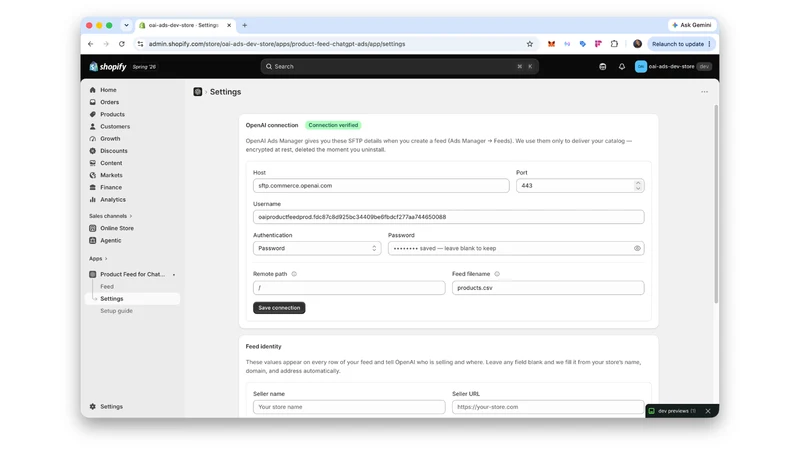Viewport: 800px width, 450px height.
Task: Click the Save connection button
Action: (x=279, y=308)
